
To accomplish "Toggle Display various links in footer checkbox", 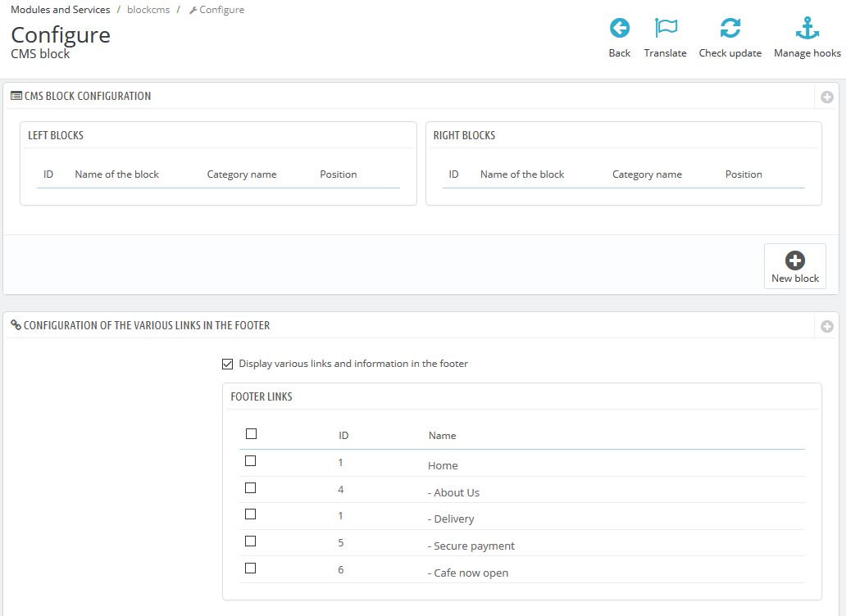I will (227, 365).
